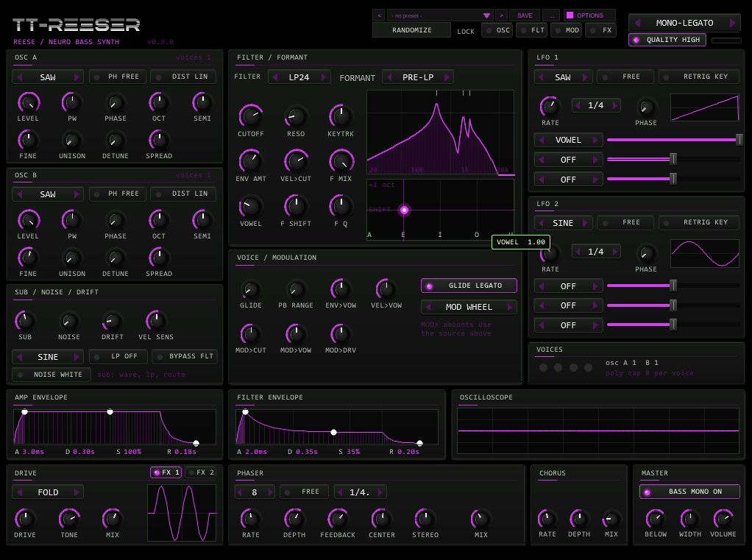Viewport: 752px width, 560px height.
Task: Open the preset dropdown list
Action: pyautogui.click(x=440, y=15)
